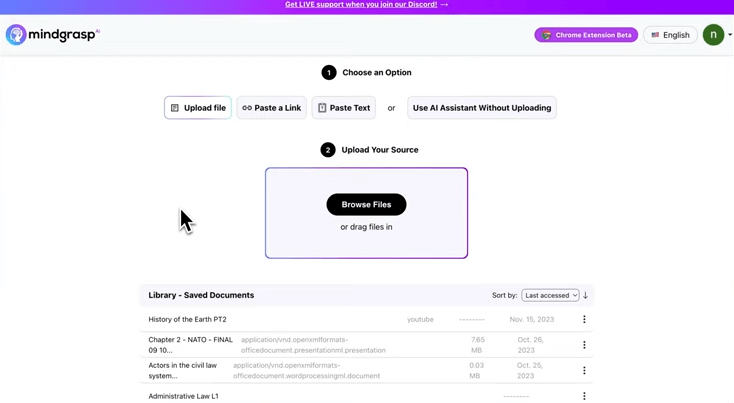The width and height of the screenshot is (734, 403).
Task: Click the Browse Files button
Action: coord(366,205)
